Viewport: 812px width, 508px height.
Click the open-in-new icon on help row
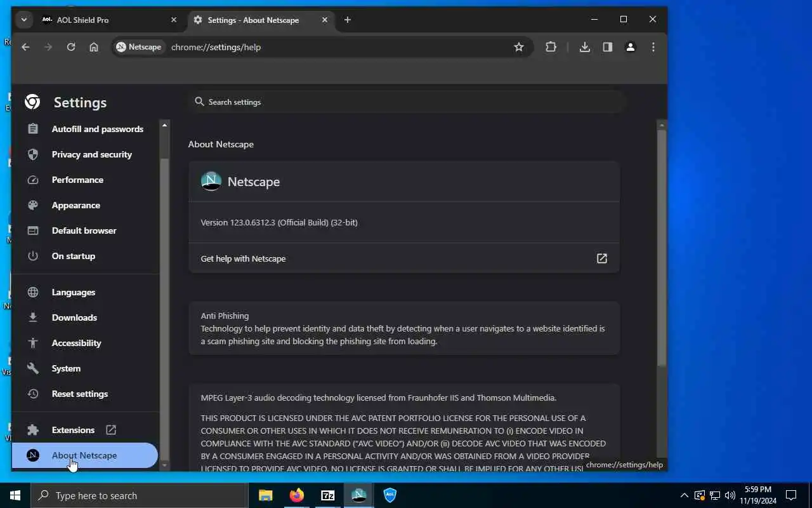(x=602, y=258)
